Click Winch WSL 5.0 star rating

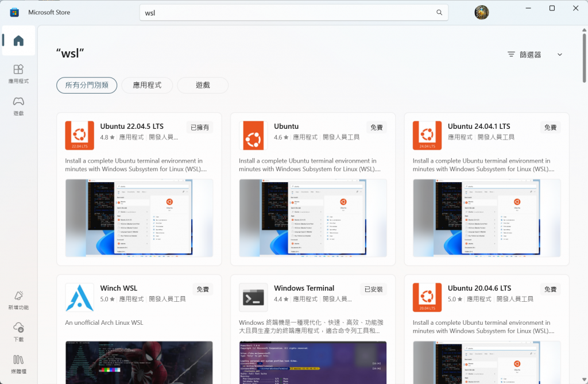coord(107,299)
